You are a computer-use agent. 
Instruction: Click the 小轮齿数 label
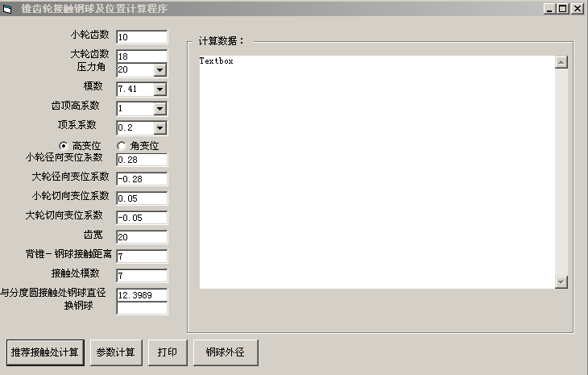coord(89,35)
